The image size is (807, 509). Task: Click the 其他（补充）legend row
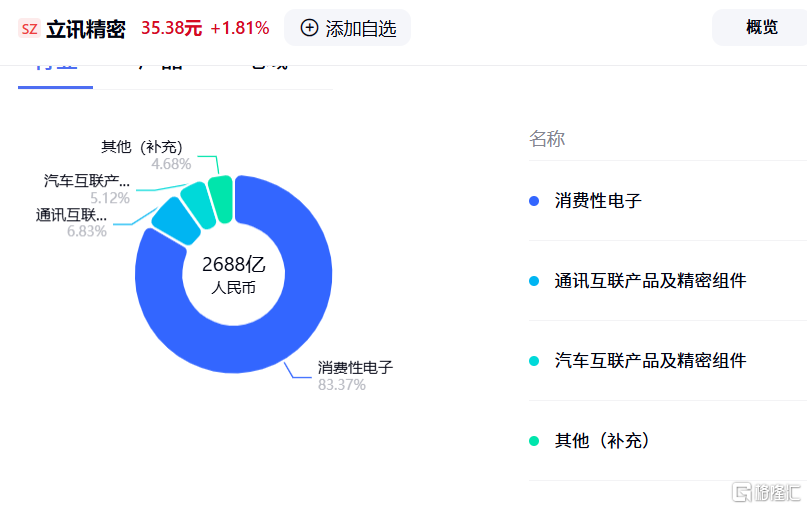coord(668,441)
